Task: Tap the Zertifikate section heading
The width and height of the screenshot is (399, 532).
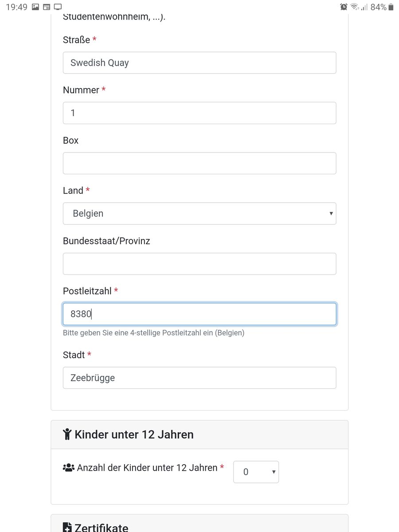Action: click(102, 528)
